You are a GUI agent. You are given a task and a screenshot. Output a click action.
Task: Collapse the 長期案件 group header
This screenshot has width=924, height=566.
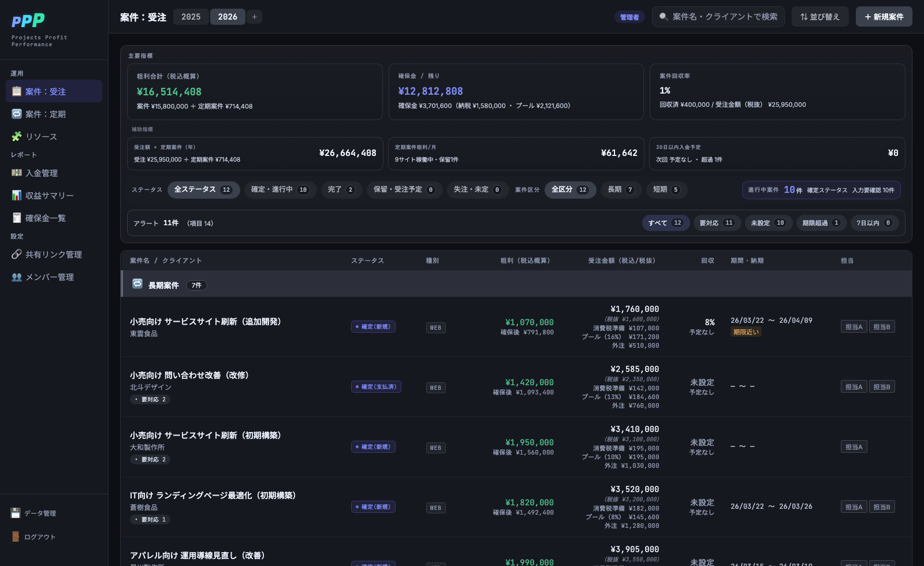click(516, 285)
